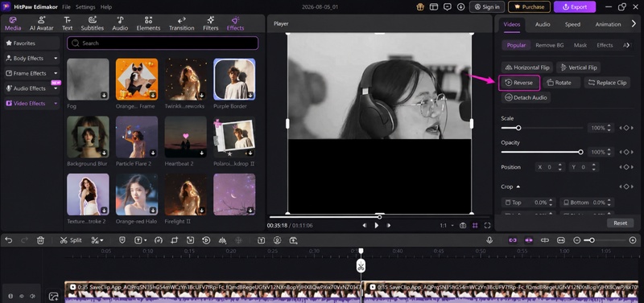Open the Help menu
The width and height of the screenshot is (644, 303).
tap(106, 7)
